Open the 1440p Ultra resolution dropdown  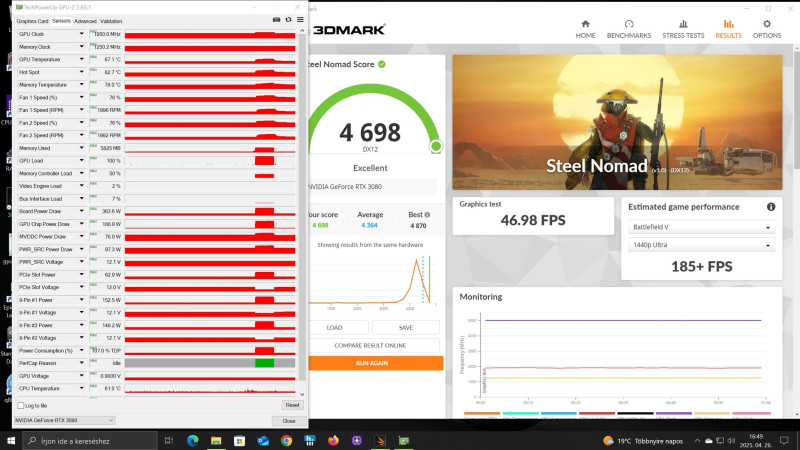coord(702,245)
